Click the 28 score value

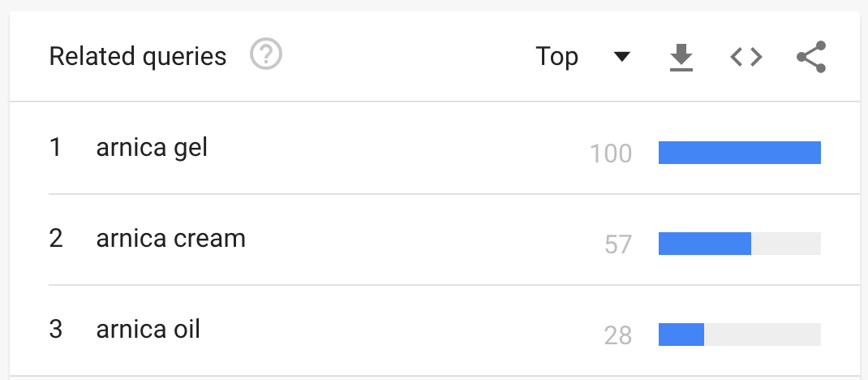[618, 335]
